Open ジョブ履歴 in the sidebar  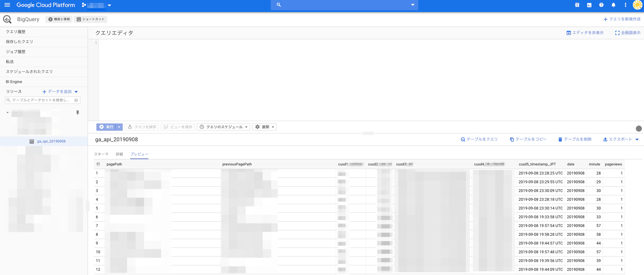pyautogui.click(x=44, y=52)
